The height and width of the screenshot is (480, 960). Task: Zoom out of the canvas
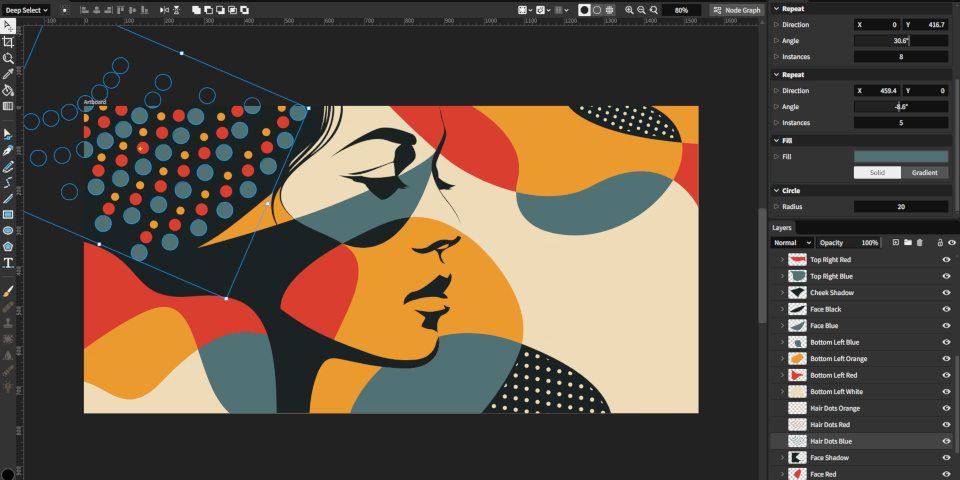click(x=641, y=10)
